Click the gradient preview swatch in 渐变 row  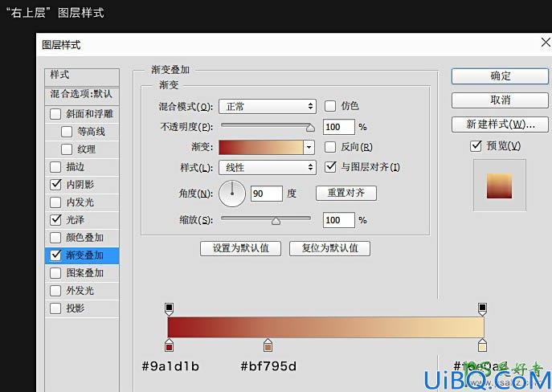click(x=261, y=148)
